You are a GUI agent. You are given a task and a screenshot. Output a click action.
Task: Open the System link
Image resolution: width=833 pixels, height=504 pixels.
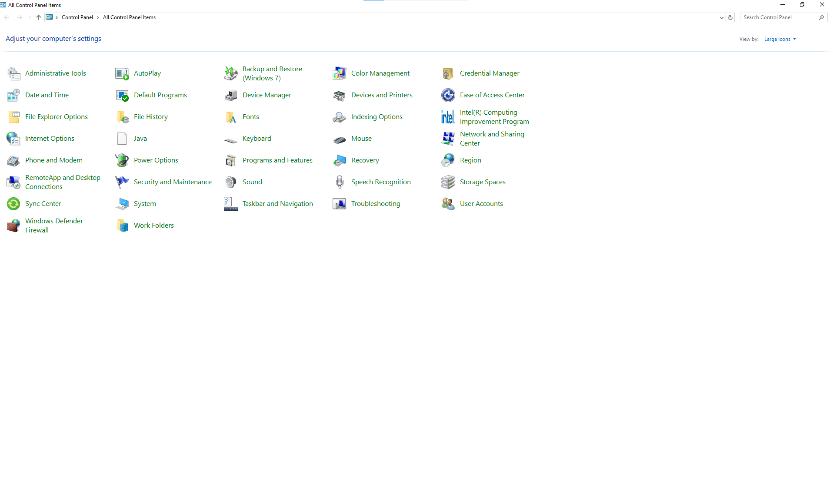click(x=145, y=204)
